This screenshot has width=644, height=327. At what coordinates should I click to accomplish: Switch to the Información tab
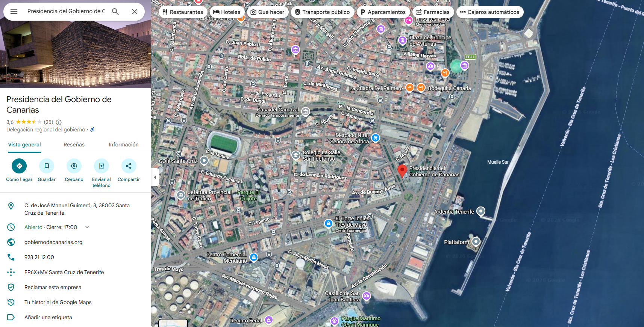click(123, 145)
